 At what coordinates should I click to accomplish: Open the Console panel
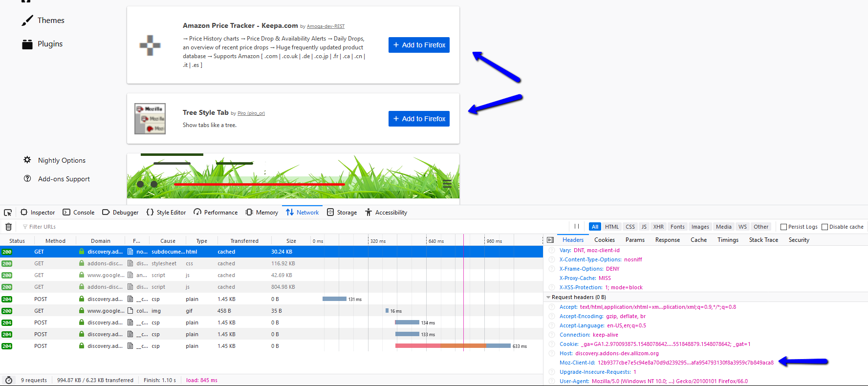(x=79, y=213)
